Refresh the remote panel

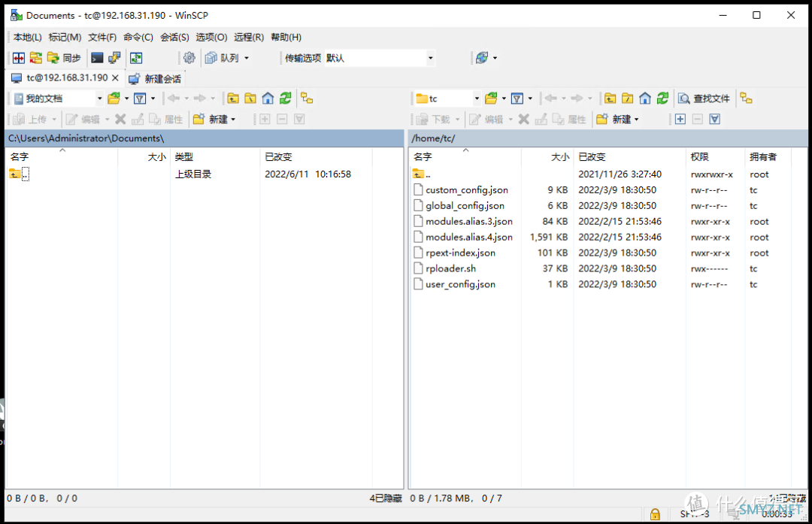click(662, 98)
